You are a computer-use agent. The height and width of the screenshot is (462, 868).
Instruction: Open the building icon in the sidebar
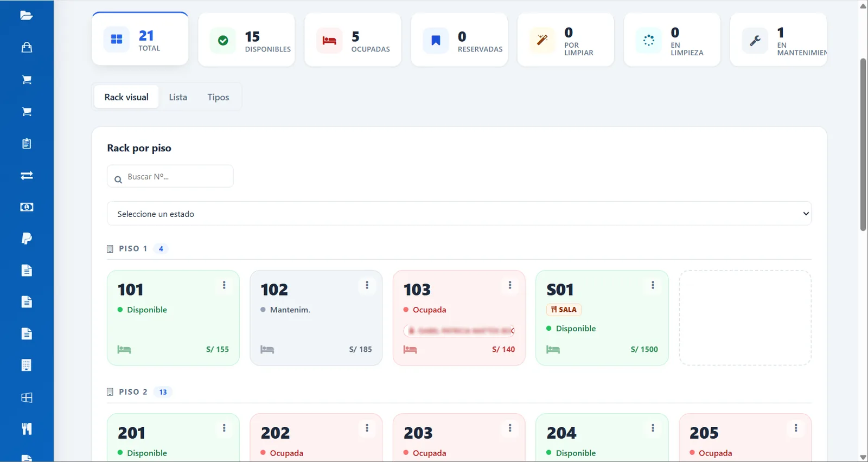[x=27, y=365]
